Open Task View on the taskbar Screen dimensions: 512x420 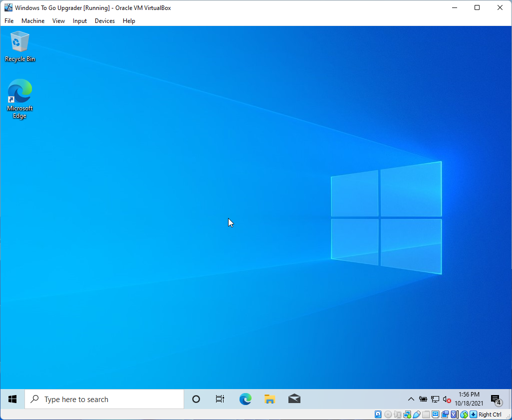coord(220,399)
